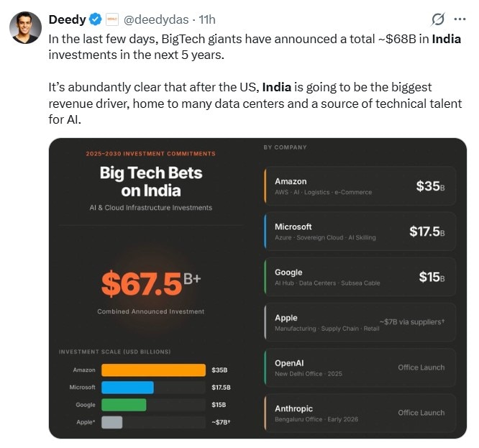Click bold India in second paragraph
The width and height of the screenshot is (479, 448).
pyautogui.click(x=277, y=87)
